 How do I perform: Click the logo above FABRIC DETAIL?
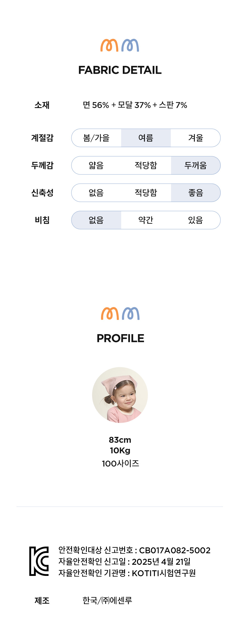point(120,45)
